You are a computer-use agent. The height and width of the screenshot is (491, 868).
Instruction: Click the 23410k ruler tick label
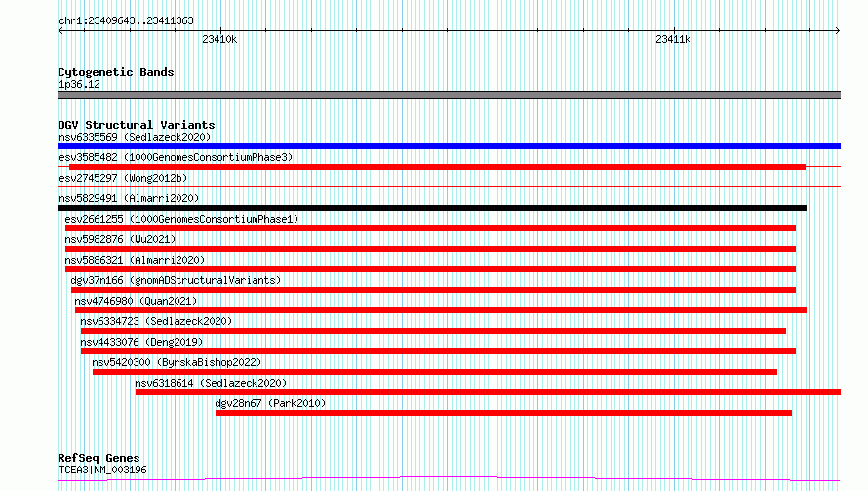219,39
